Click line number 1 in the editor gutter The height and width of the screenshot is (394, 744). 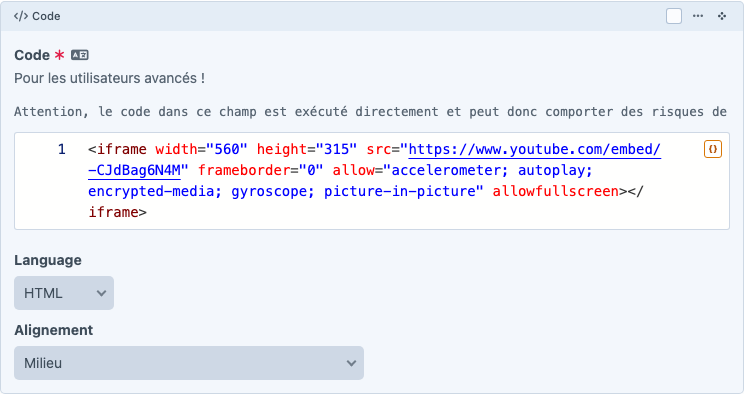pos(62,150)
